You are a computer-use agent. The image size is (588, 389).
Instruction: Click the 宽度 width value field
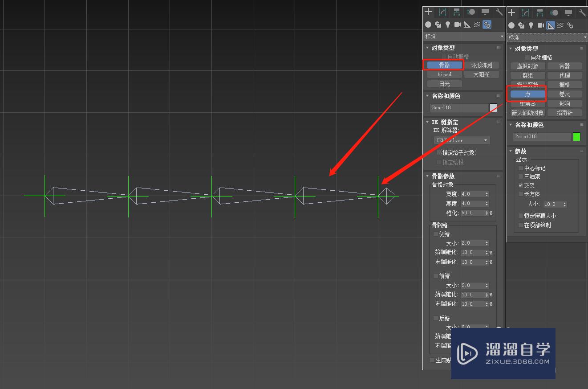[x=472, y=194]
